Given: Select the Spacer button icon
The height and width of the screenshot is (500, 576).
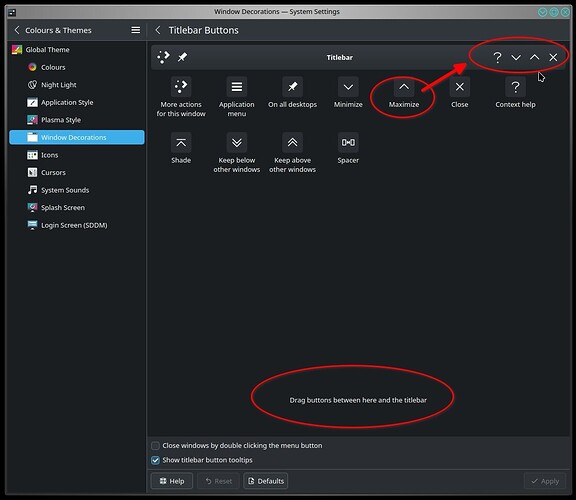Looking at the screenshot, I should [x=348, y=143].
